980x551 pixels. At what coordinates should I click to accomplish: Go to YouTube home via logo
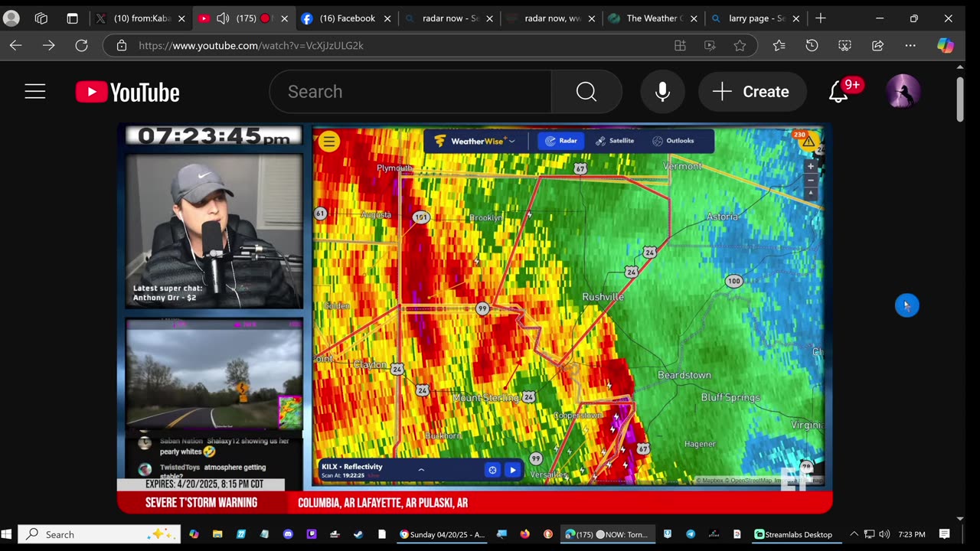pyautogui.click(x=128, y=92)
